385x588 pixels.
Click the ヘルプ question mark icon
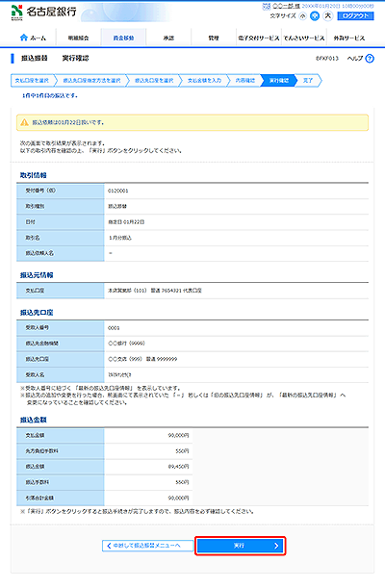[370, 59]
